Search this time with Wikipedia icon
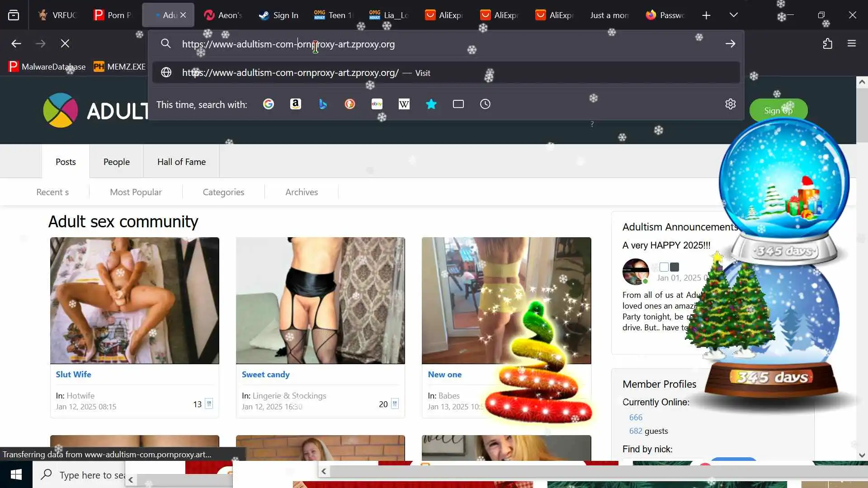 [x=404, y=104]
